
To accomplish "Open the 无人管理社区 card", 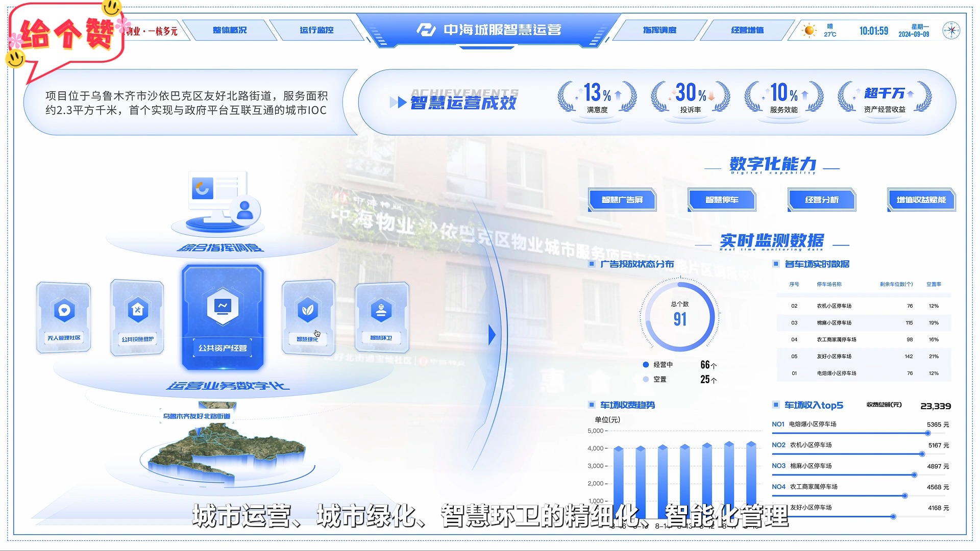I will [x=64, y=317].
